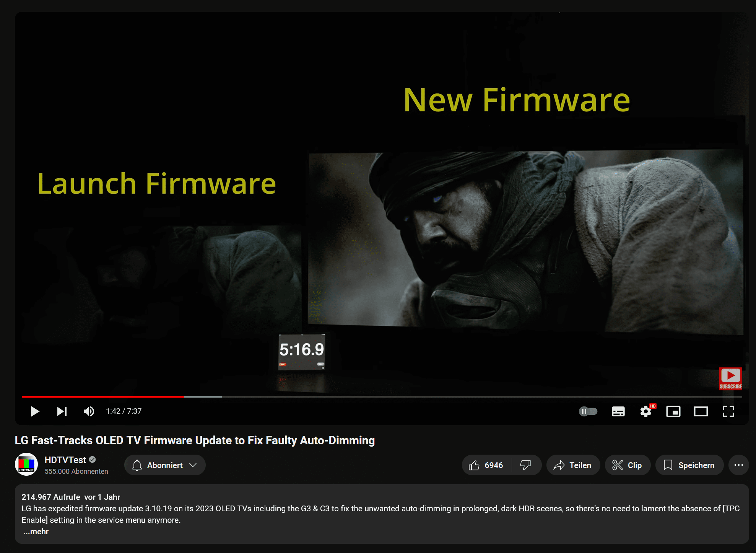Click the video title text
The width and height of the screenshot is (756, 553).
195,440
